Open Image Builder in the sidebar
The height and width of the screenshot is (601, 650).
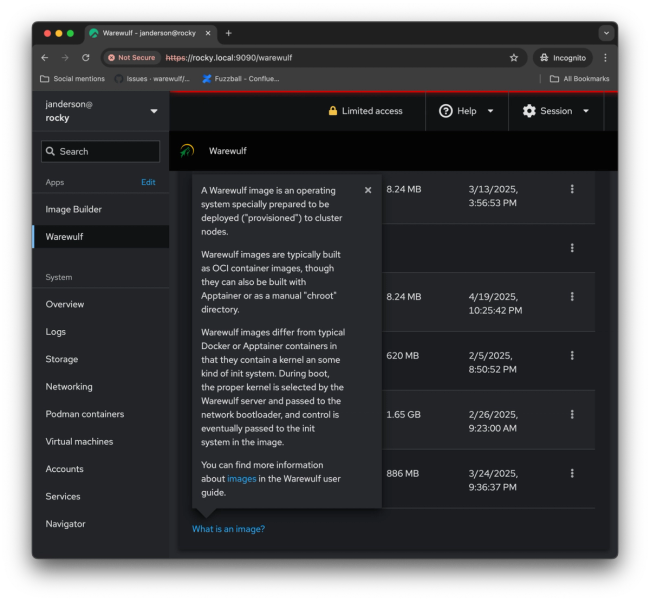coord(74,209)
